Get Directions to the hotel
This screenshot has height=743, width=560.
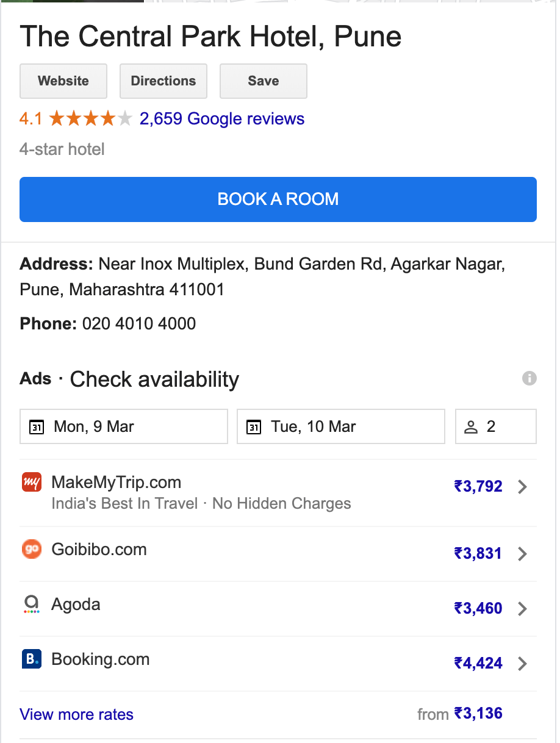[x=163, y=81]
